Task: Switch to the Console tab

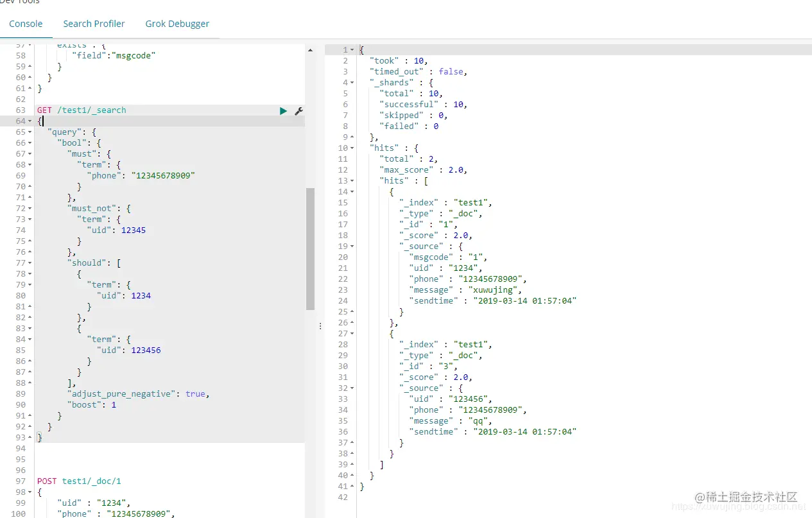Action: (x=26, y=24)
